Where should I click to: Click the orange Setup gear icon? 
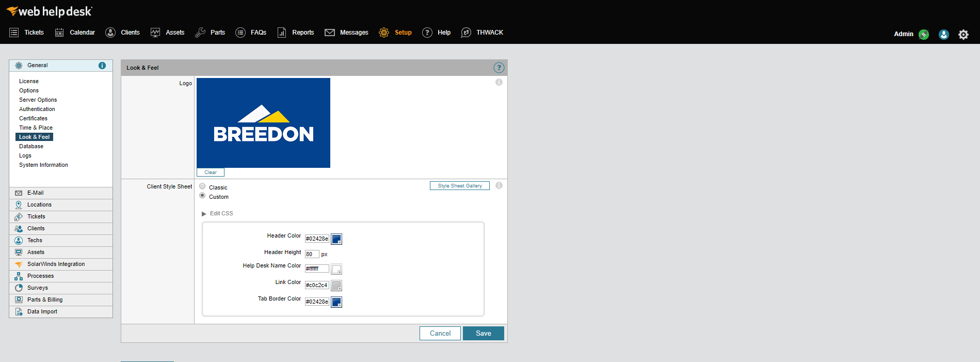tap(384, 33)
